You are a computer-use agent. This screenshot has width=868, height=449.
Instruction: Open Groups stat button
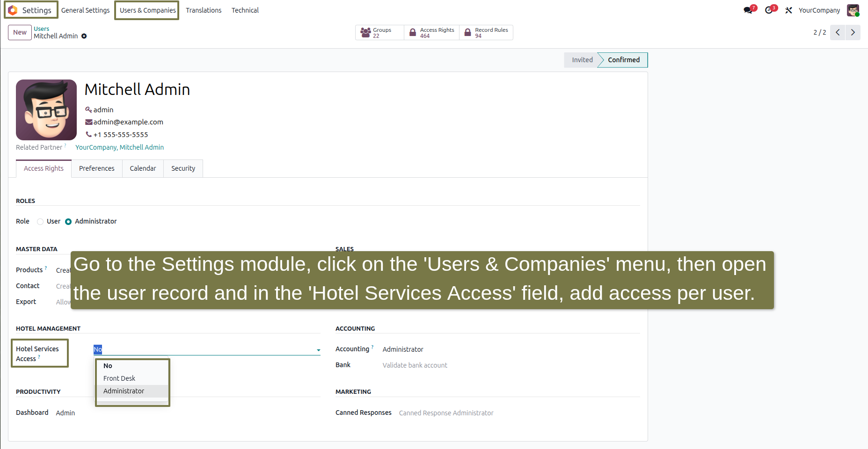[379, 32]
